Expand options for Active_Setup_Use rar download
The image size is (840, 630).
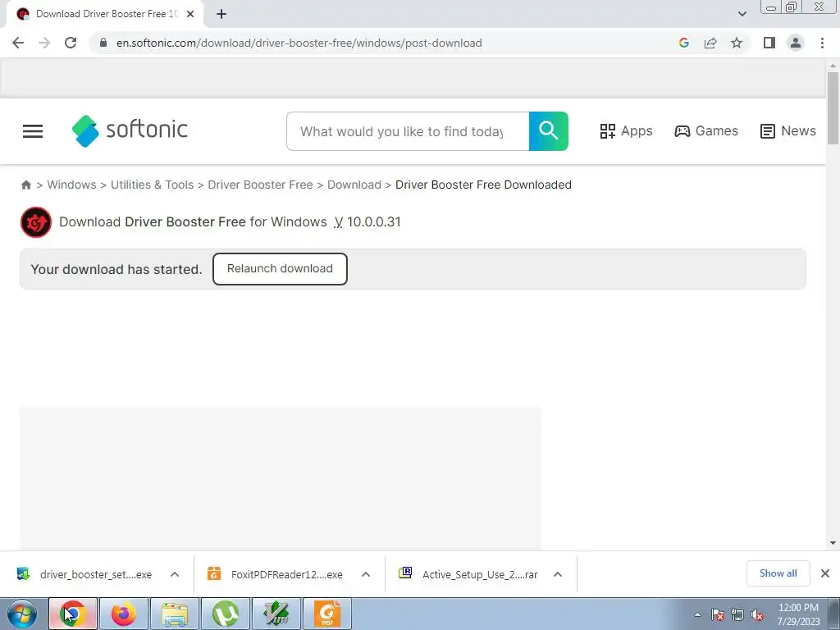click(558, 574)
